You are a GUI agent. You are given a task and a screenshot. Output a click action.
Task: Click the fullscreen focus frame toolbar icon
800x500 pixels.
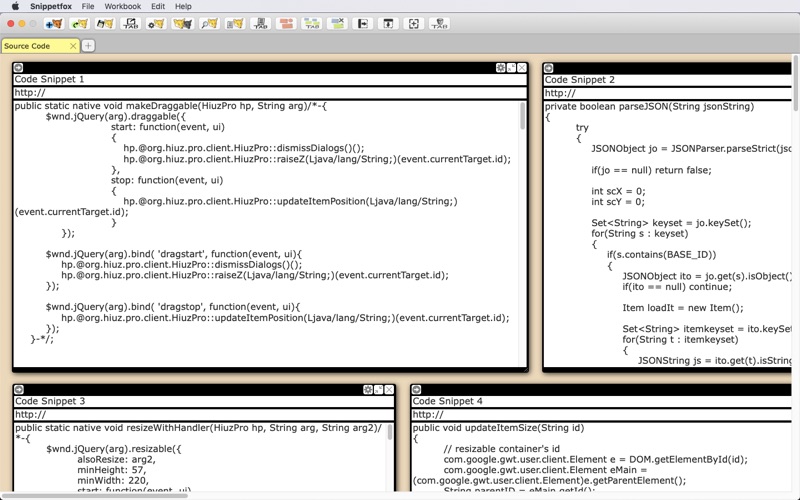pos(414,23)
